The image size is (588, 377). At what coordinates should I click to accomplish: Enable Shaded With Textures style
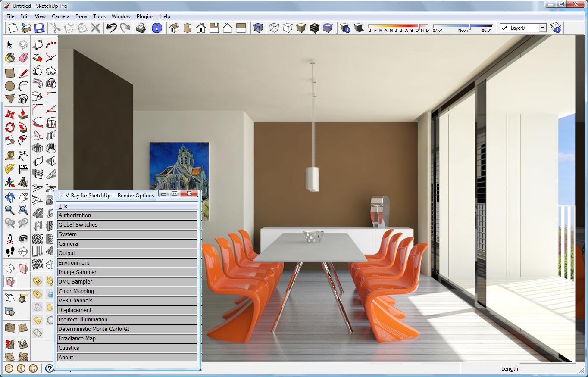pos(314,28)
